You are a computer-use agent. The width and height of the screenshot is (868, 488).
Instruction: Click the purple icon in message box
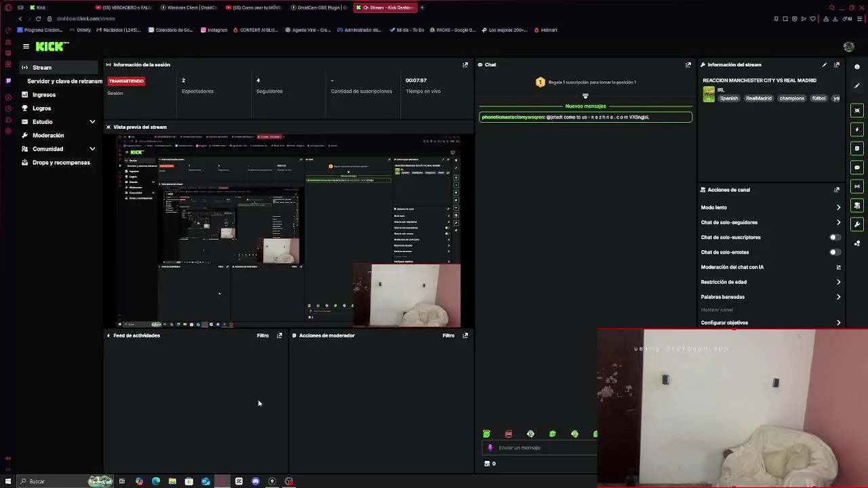pos(490,448)
